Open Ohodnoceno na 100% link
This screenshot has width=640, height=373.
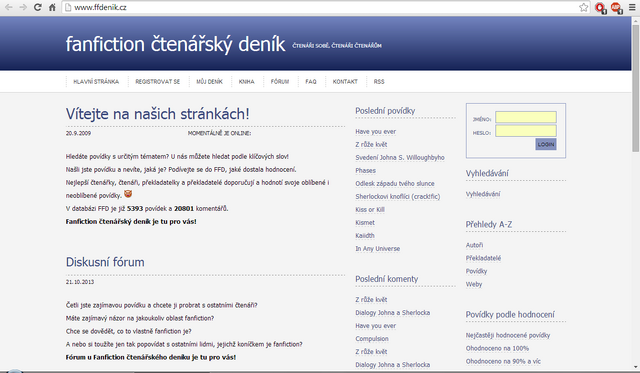pos(497,348)
